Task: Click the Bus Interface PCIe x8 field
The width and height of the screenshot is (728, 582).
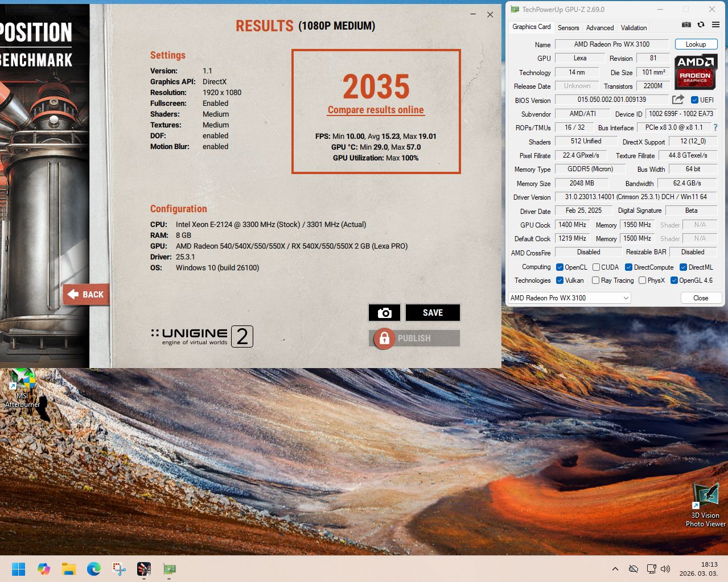Action: (674, 127)
